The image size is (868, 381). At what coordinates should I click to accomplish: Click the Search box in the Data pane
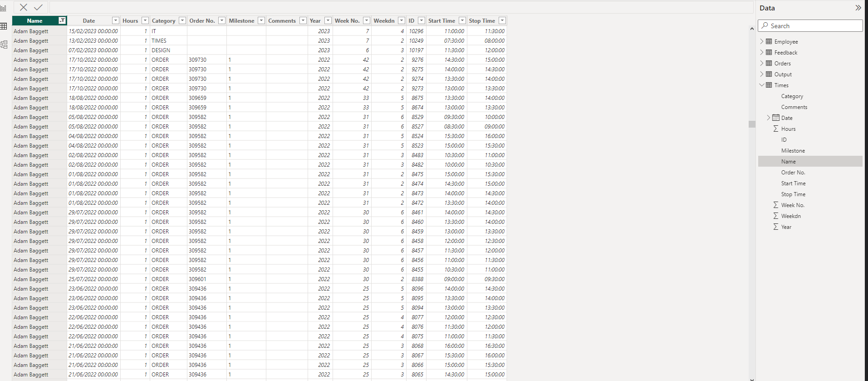pos(810,26)
